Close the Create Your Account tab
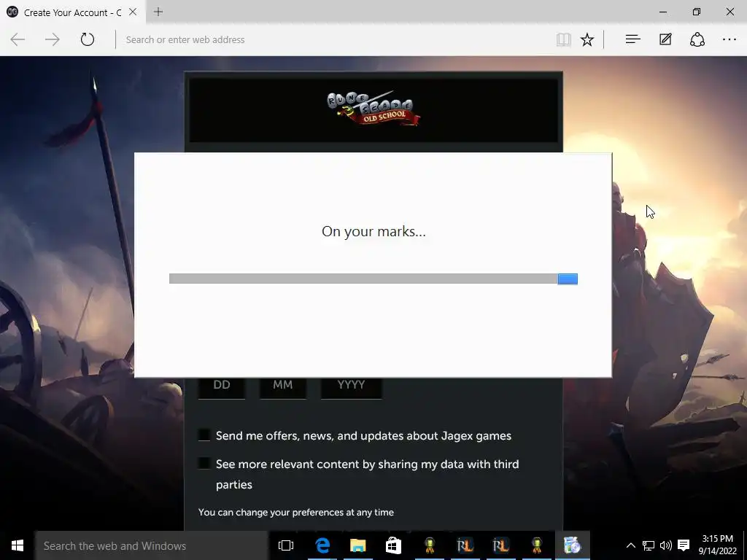Screen dimensions: 747x560 (x=133, y=12)
